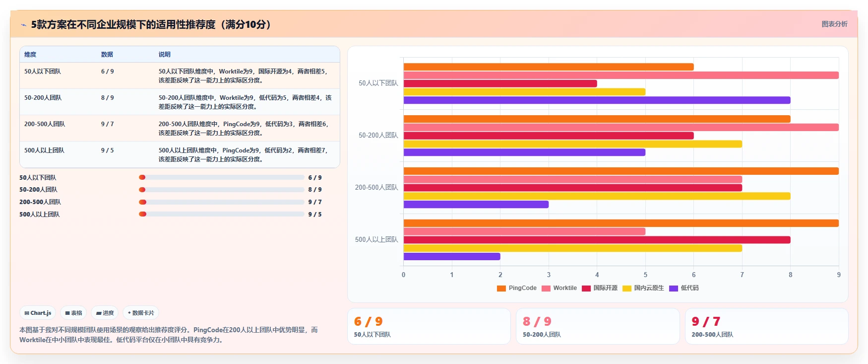Viewport: 868px width, 364px height.
Task: Click the 表格 tag
Action: pyautogui.click(x=73, y=313)
